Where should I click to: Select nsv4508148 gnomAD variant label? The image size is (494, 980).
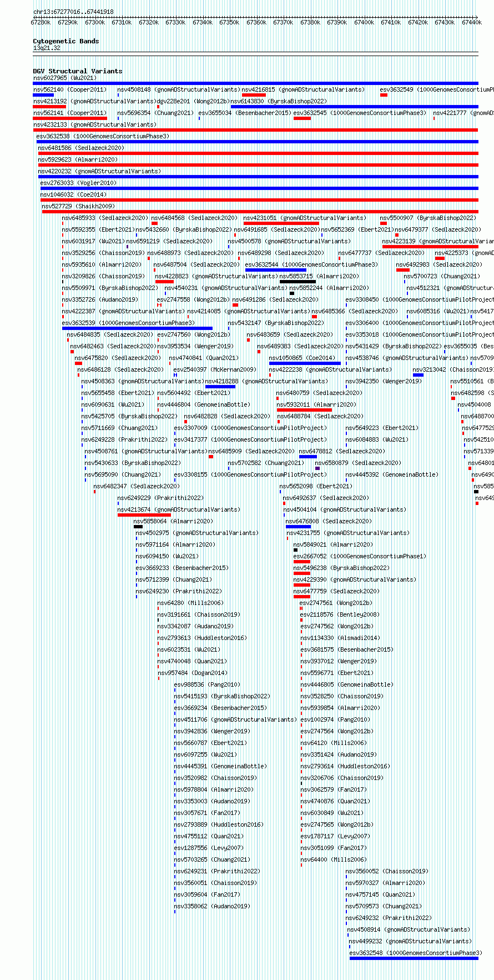tap(179, 89)
